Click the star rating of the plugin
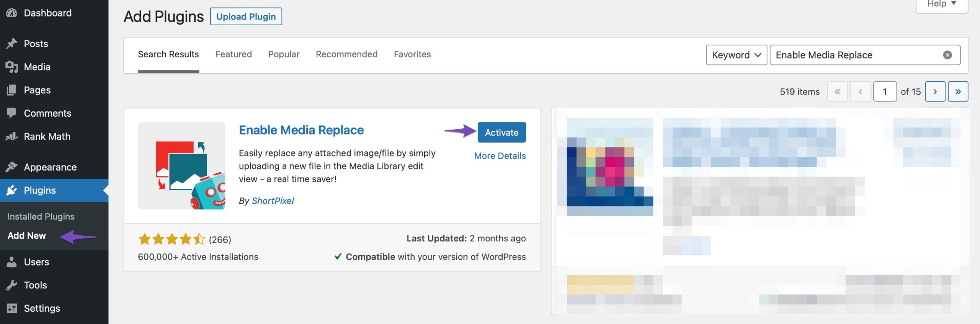This screenshot has width=980, height=324. click(172, 239)
